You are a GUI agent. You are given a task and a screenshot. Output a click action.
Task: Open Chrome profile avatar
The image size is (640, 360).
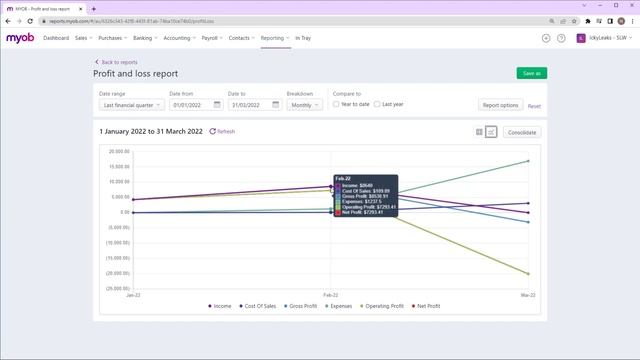(621, 21)
